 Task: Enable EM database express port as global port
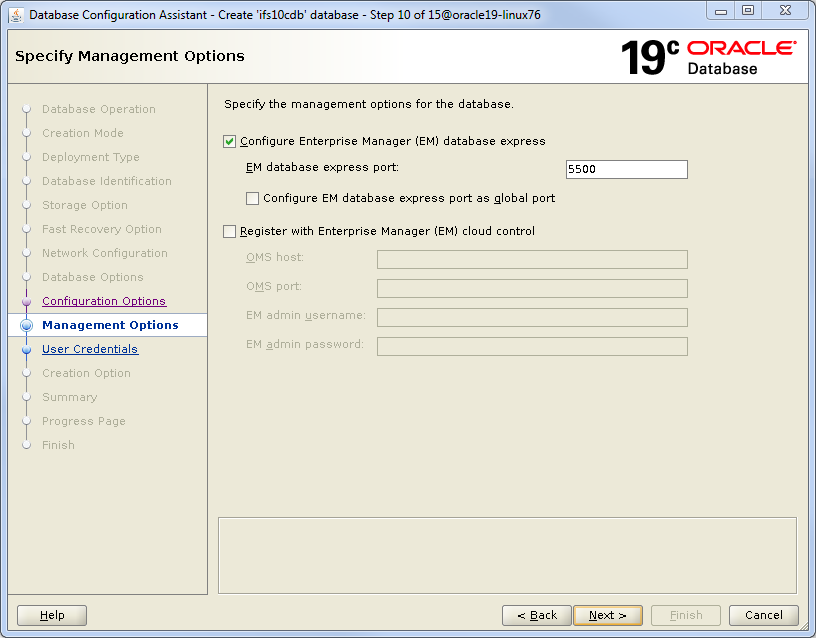[x=253, y=199]
